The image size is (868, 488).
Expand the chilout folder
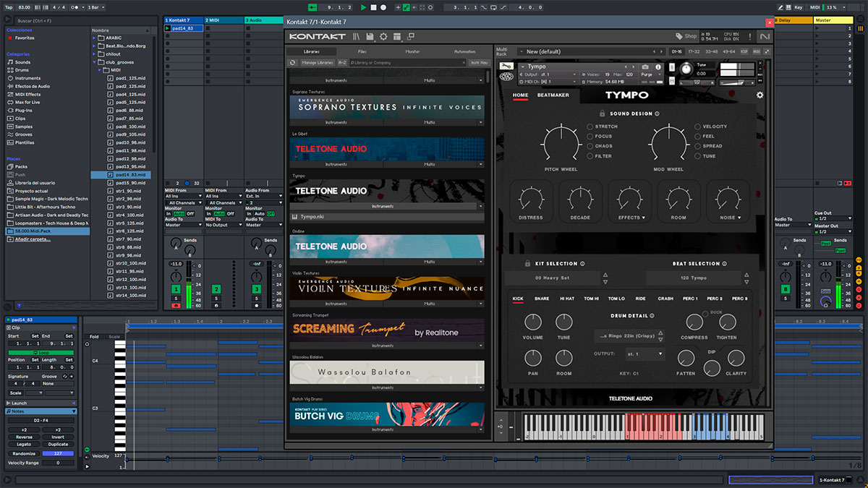(x=95, y=53)
